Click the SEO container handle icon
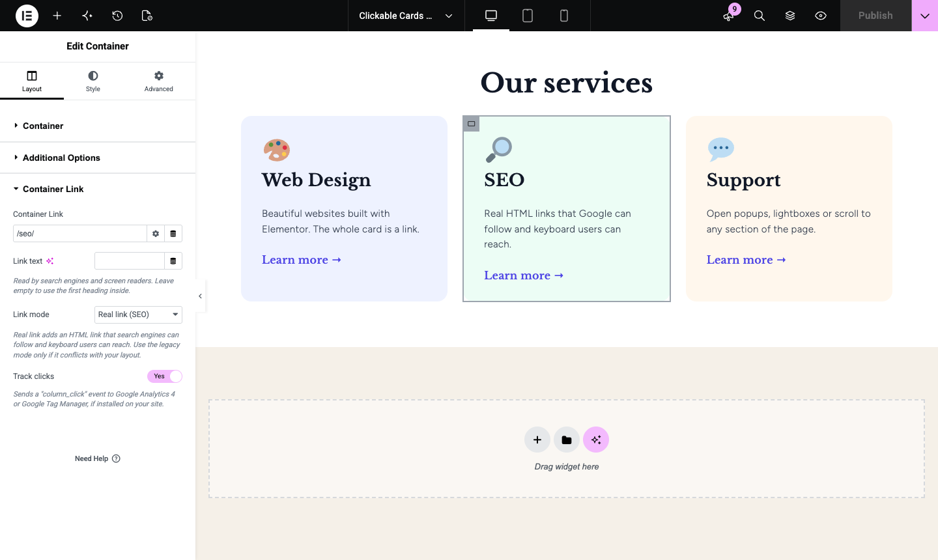The width and height of the screenshot is (938, 560). [x=472, y=124]
